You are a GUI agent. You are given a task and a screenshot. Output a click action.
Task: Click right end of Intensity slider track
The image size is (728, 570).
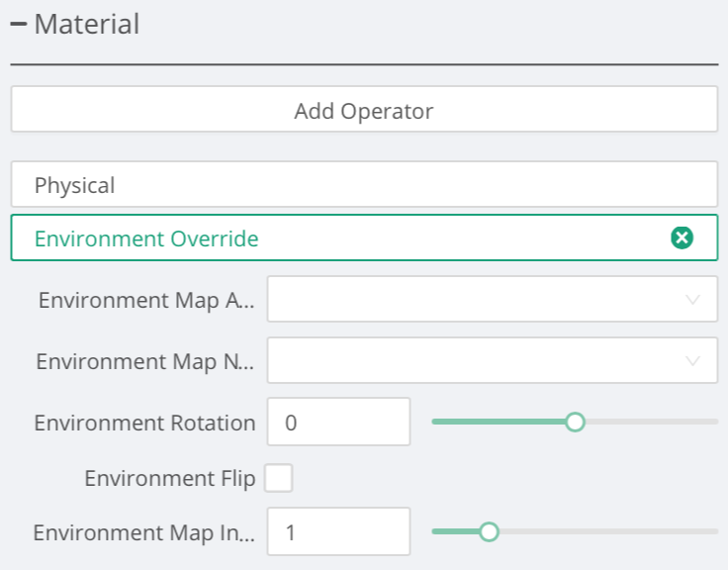coord(710,532)
